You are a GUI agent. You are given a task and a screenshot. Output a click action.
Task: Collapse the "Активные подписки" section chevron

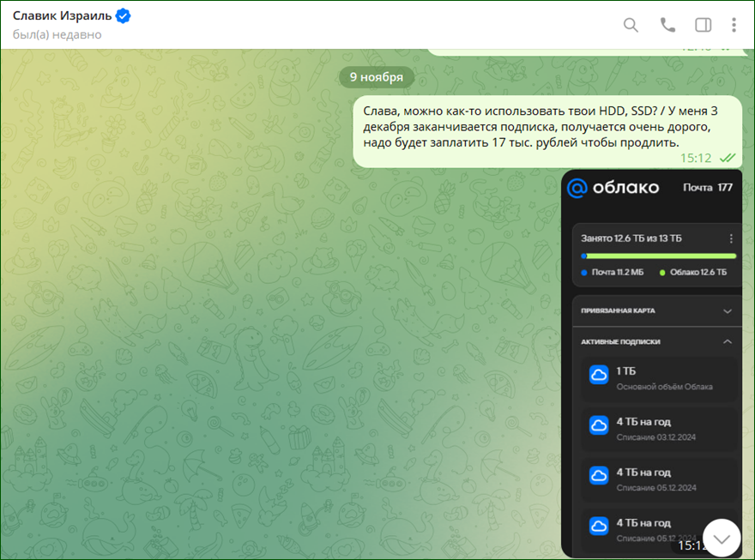click(728, 341)
